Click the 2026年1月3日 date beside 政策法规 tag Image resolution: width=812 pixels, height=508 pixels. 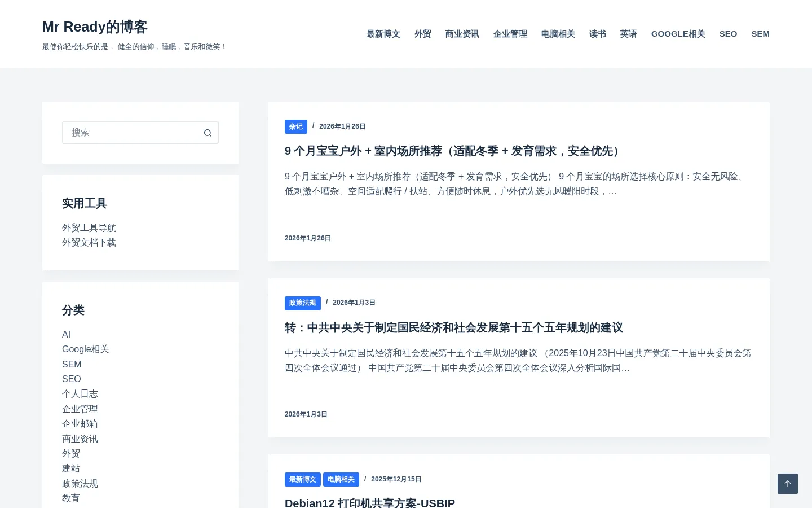point(354,303)
